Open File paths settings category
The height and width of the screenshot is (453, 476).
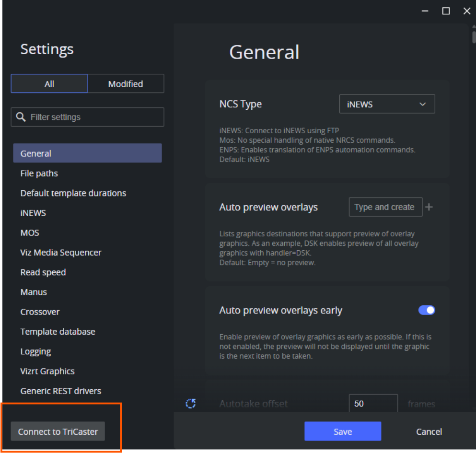point(39,174)
